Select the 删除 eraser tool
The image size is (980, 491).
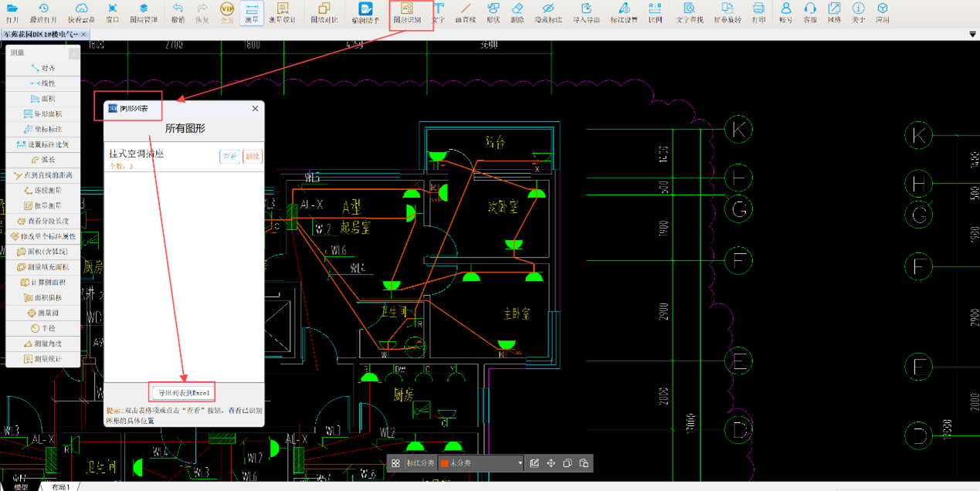tap(517, 12)
